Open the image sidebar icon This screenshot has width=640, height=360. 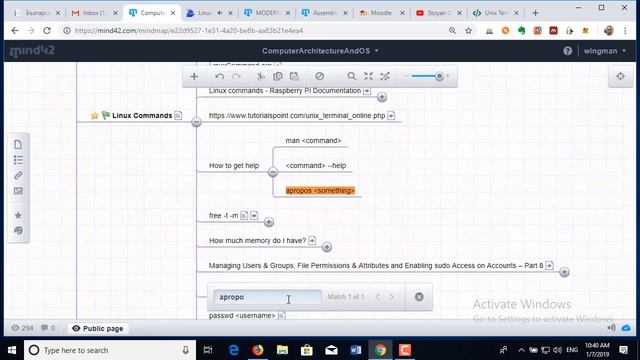click(18, 191)
